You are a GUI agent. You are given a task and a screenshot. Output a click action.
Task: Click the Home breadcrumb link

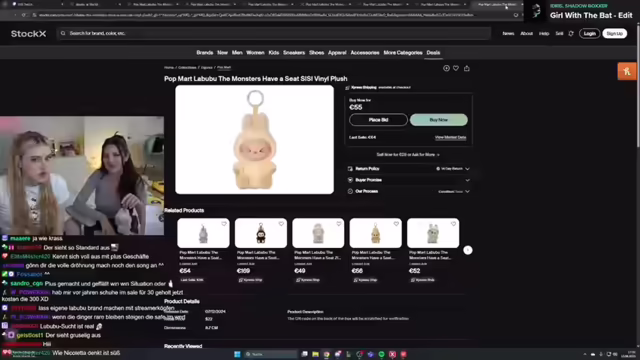coord(169,67)
